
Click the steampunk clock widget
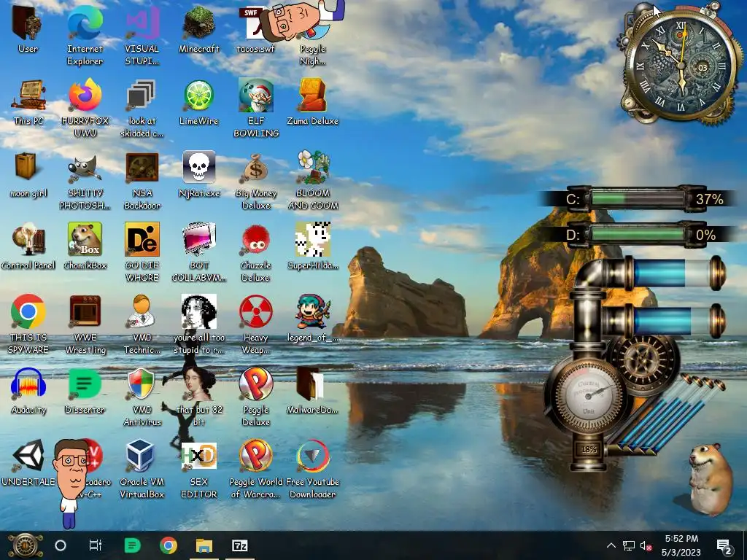[x=681, y=65]
